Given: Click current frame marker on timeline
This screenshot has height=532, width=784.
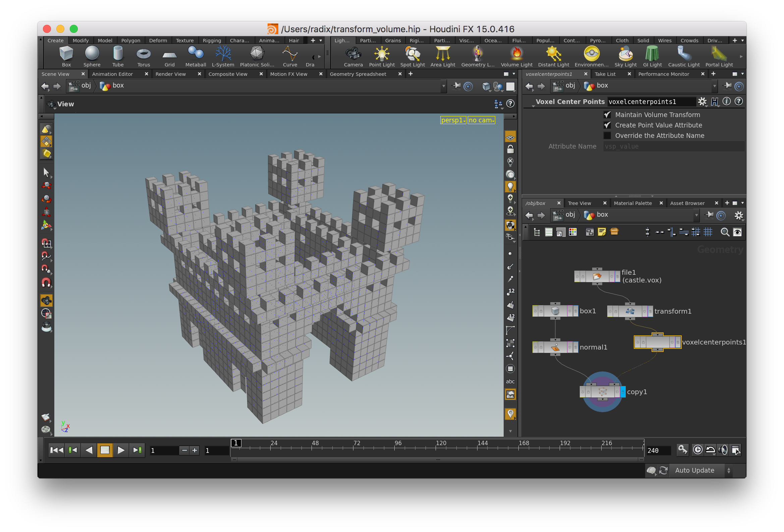Looking at the screenshot, I should (236, 443).
